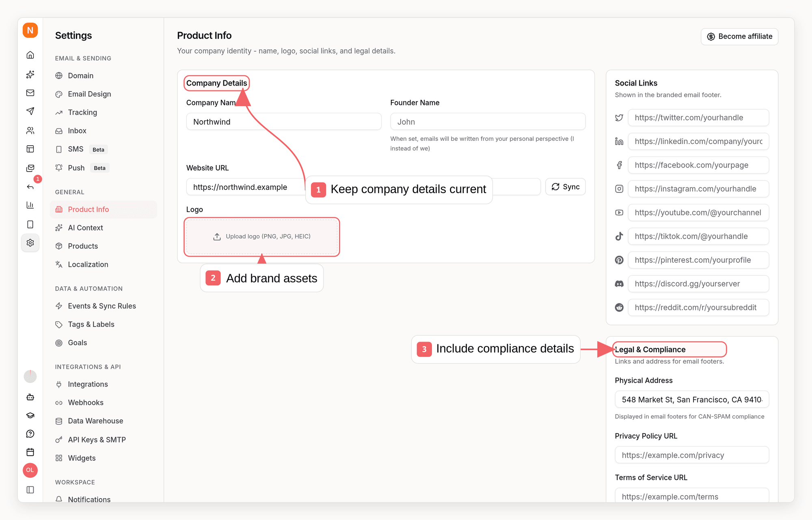Click the graduation cap academy icon
Screen dimensions: 812x520
(x=30, y=415)
